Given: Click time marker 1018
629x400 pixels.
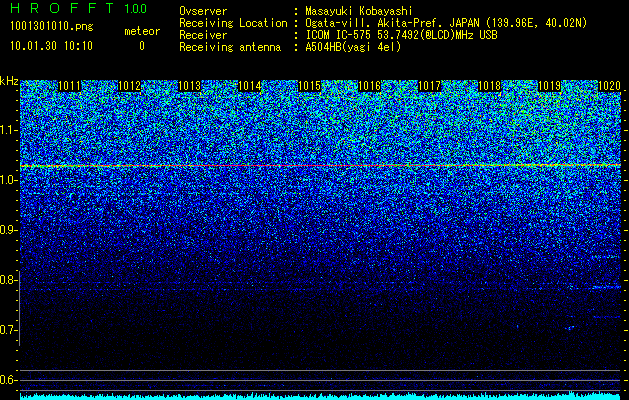Looking at the screenshot, I should (490, 86).
